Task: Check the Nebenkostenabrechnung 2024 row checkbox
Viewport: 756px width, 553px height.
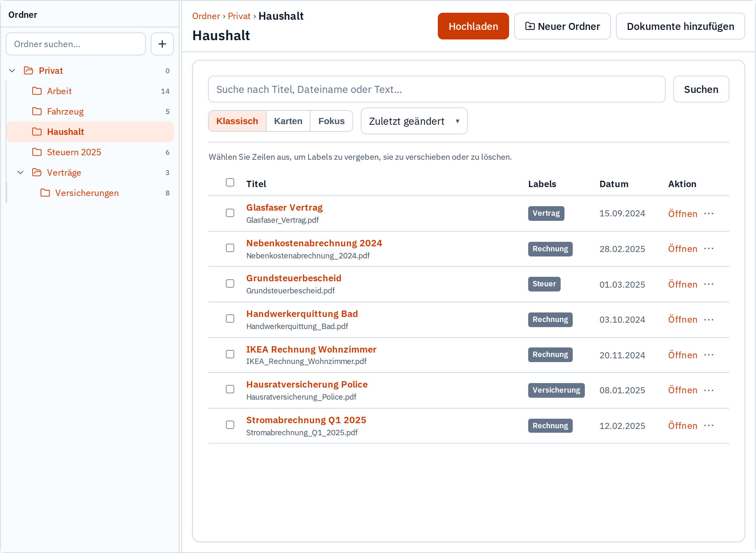Action: coord(230,248)
